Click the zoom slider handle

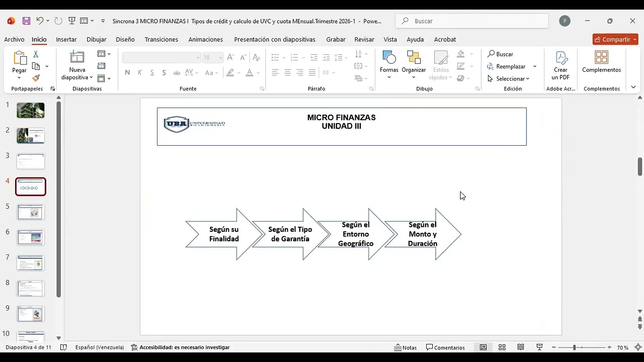point(574,347)
